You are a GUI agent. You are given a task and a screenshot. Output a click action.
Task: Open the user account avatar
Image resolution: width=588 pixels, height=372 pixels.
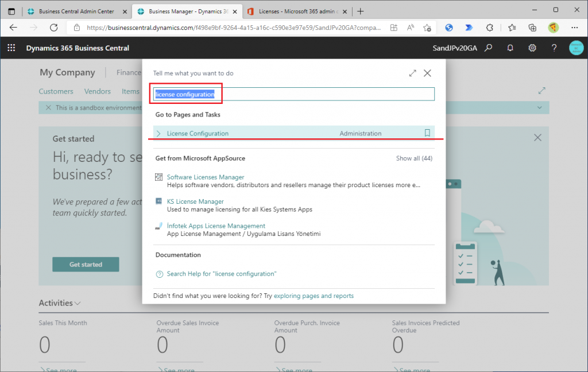[x=576, y=48]
